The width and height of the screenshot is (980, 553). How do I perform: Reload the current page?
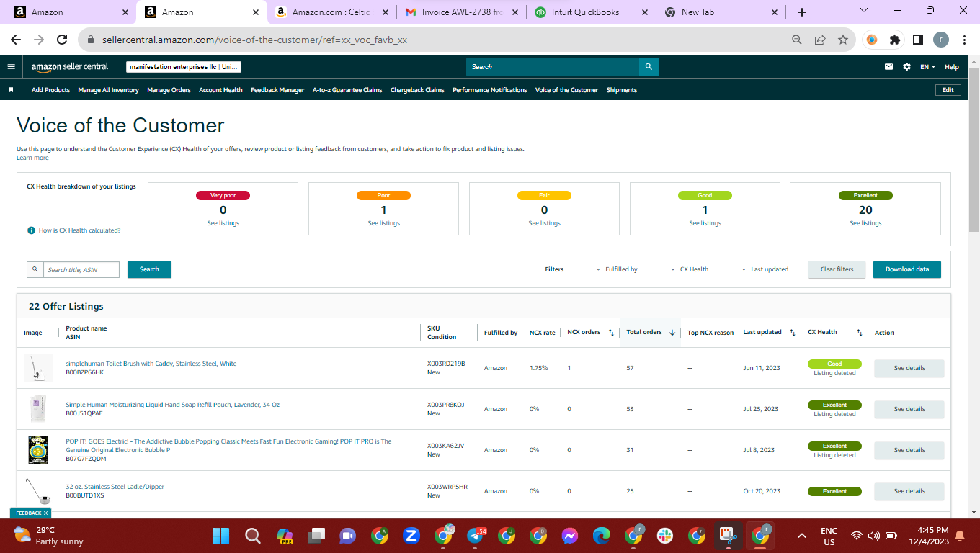[x=62, y=40]
